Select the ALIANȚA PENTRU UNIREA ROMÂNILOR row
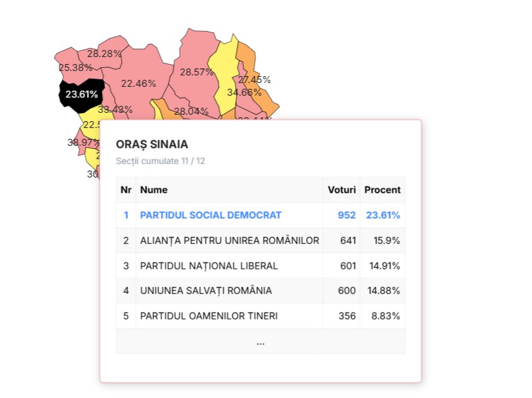The width and height of the screenshot is (532, 398). 229,240
